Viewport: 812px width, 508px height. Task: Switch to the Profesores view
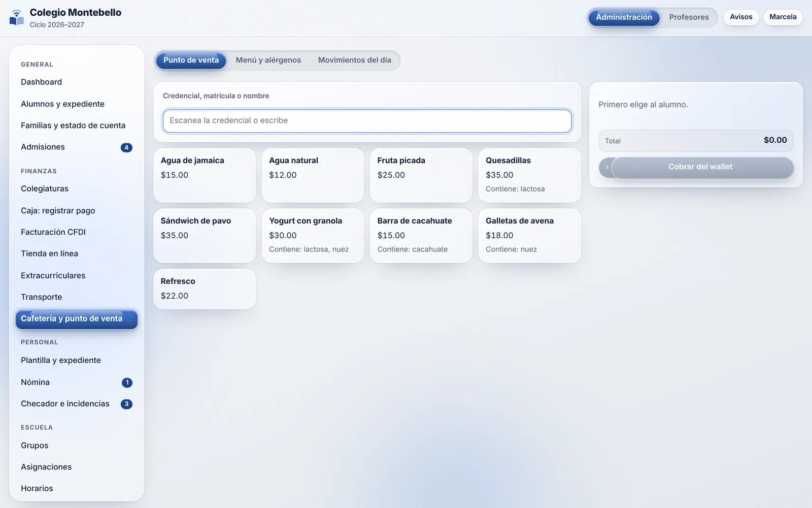(689, 17)
